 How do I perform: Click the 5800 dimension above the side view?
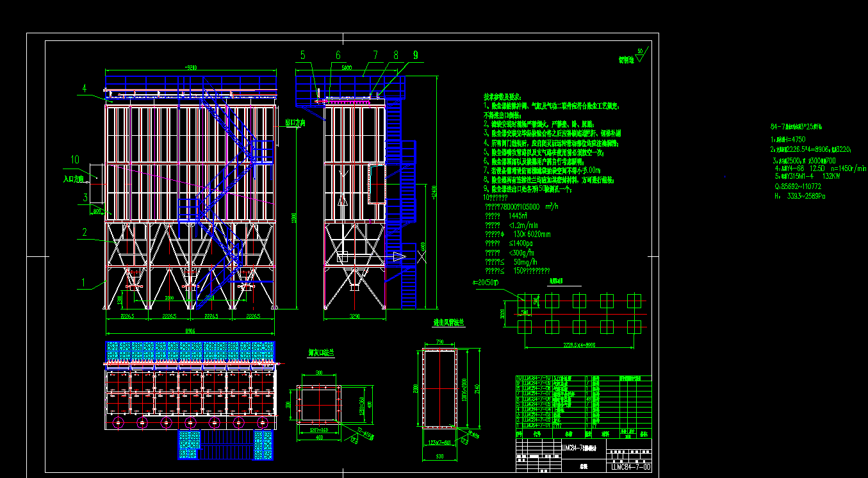pos(347,67)
